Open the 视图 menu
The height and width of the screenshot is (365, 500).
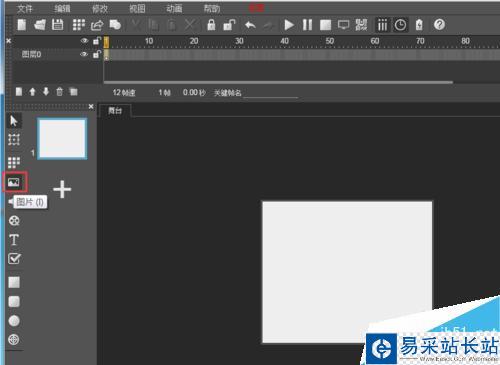pos(137,8)
